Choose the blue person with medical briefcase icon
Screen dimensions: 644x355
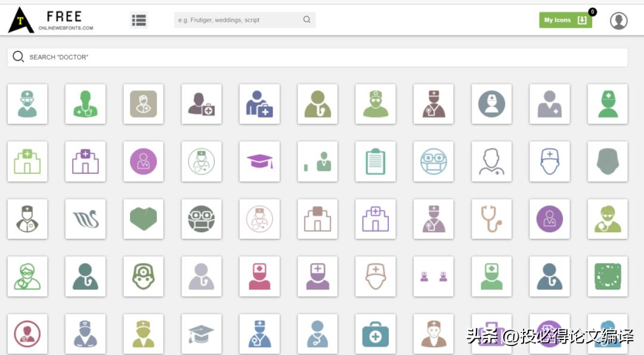pos(259,104)
